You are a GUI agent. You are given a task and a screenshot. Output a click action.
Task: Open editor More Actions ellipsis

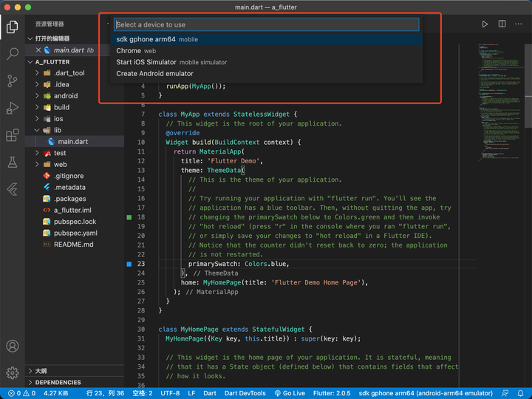click(x=519, y=24)
